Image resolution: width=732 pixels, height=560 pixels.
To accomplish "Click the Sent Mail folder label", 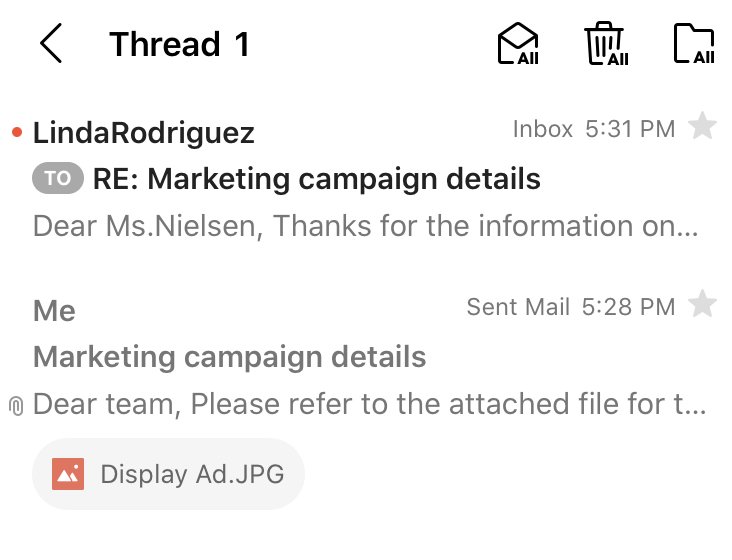I will (518, 307).
